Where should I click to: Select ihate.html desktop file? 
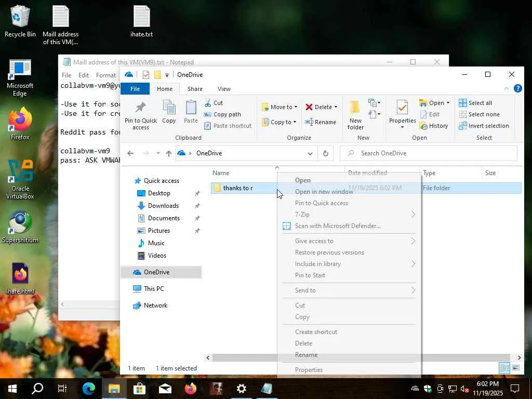20,278
